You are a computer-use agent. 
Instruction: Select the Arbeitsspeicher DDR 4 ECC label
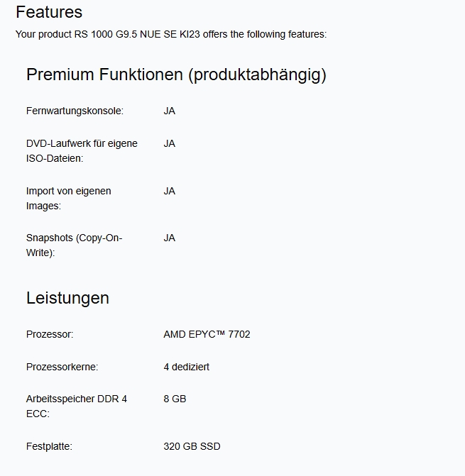(77, 406)
